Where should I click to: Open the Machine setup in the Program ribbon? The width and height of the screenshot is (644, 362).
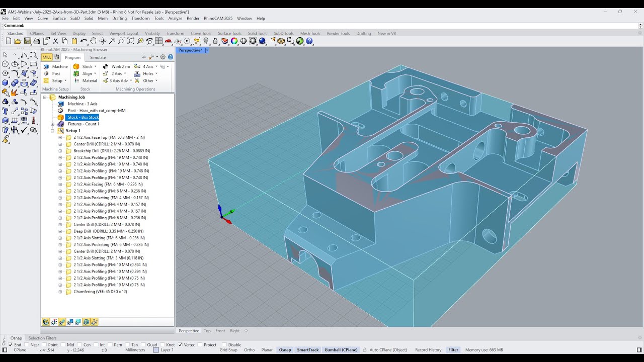tap(55, 66)
